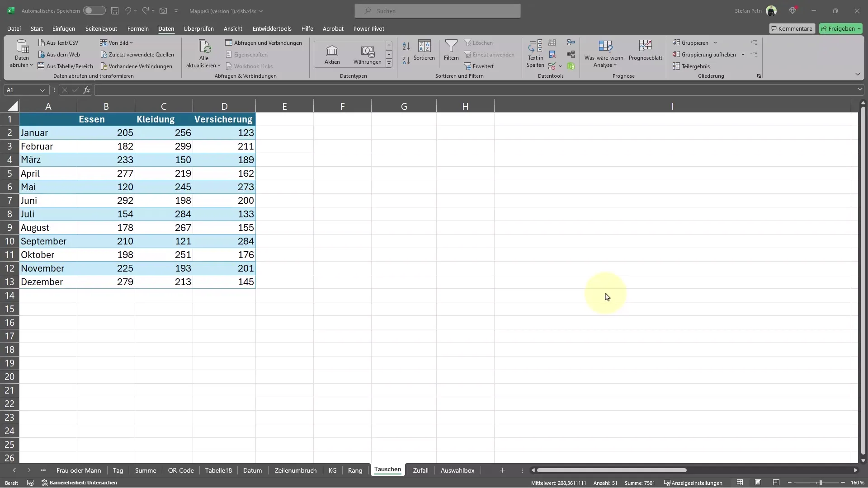This screenshot has width=868, height=488.
Task: Sort descending with Z-A icon
Action: (406, 60)
